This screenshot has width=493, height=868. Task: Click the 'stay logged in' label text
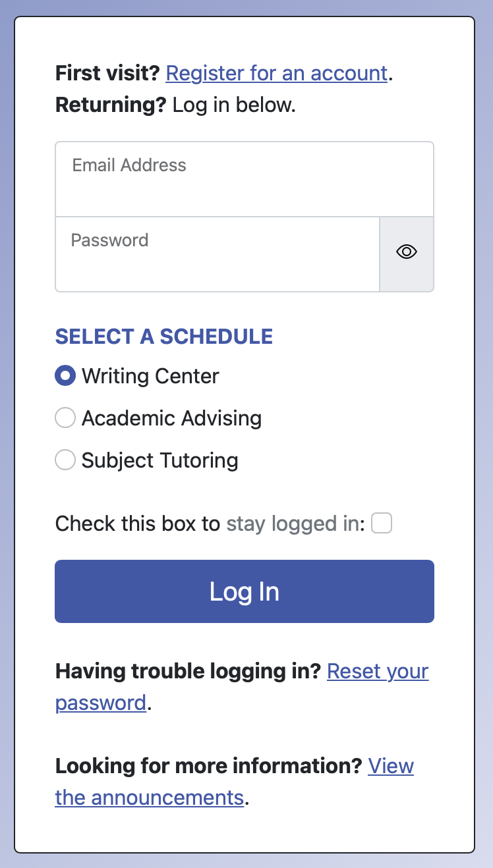(x=295, y=524)
